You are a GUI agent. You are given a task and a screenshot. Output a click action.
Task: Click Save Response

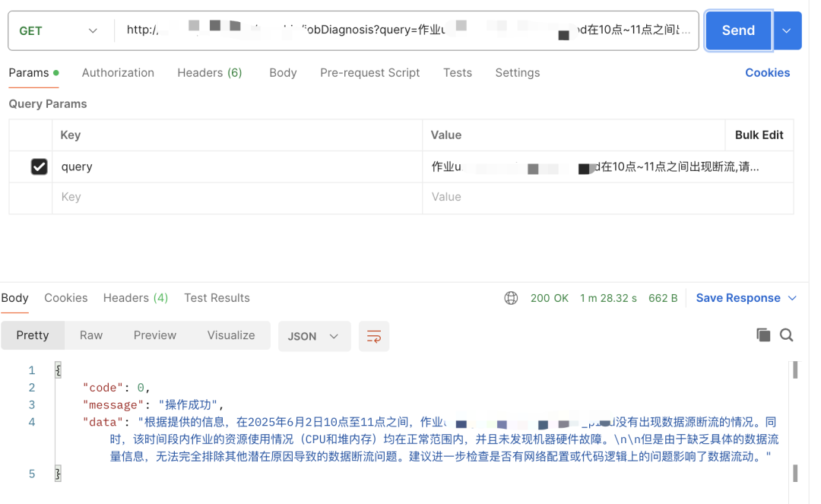[737, 298]
